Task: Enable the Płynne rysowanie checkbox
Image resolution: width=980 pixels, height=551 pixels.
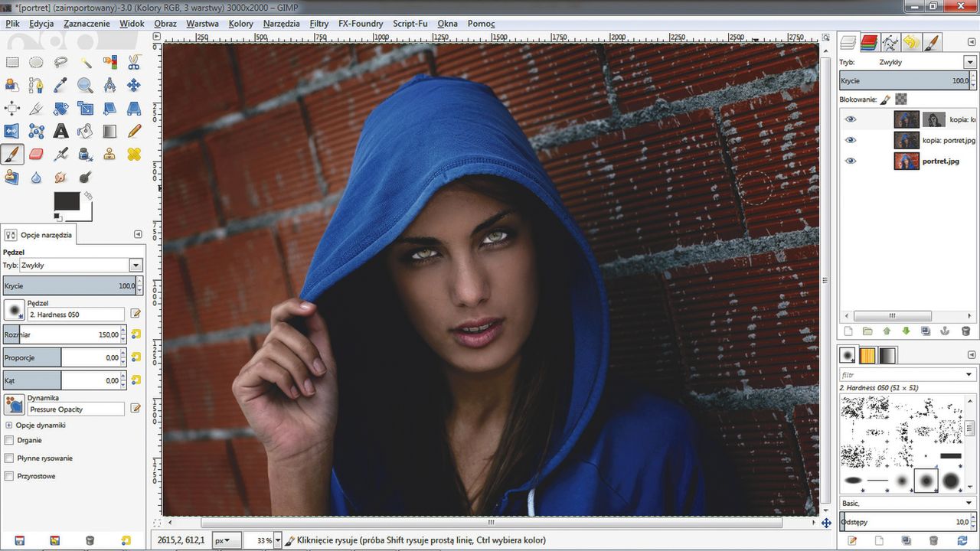Action: [x=9, y=458]
